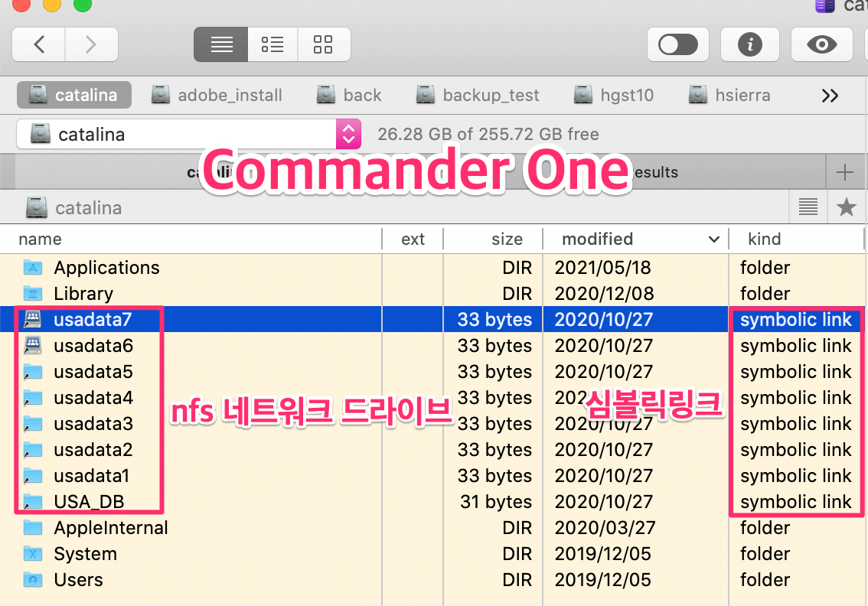Open the file info button
Screen dimensions: 868x606
(749, 44)
